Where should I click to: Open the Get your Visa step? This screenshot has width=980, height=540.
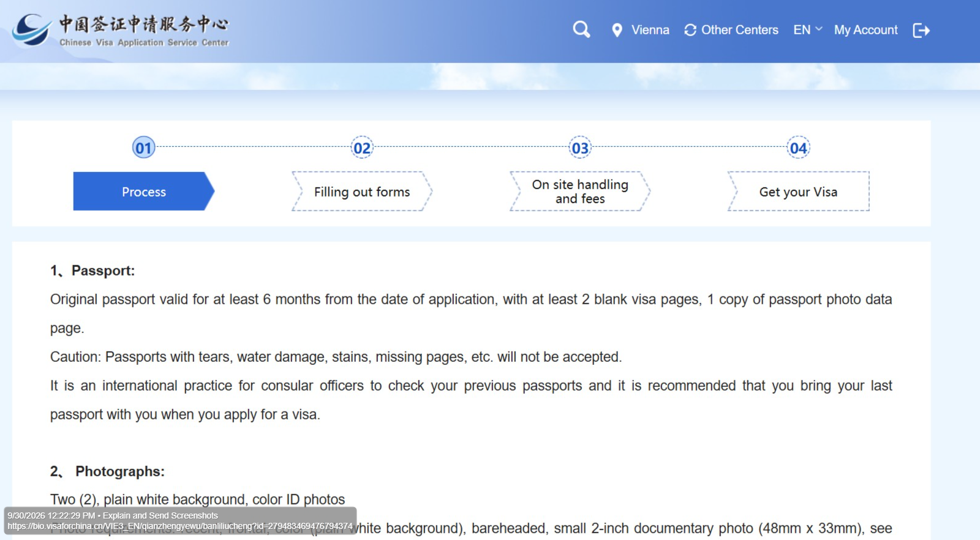(798, 192)
